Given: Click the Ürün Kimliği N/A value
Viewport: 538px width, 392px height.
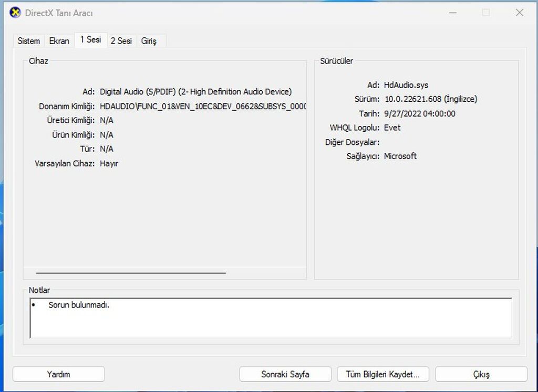Looking at the screenshot, I should 106,135.
